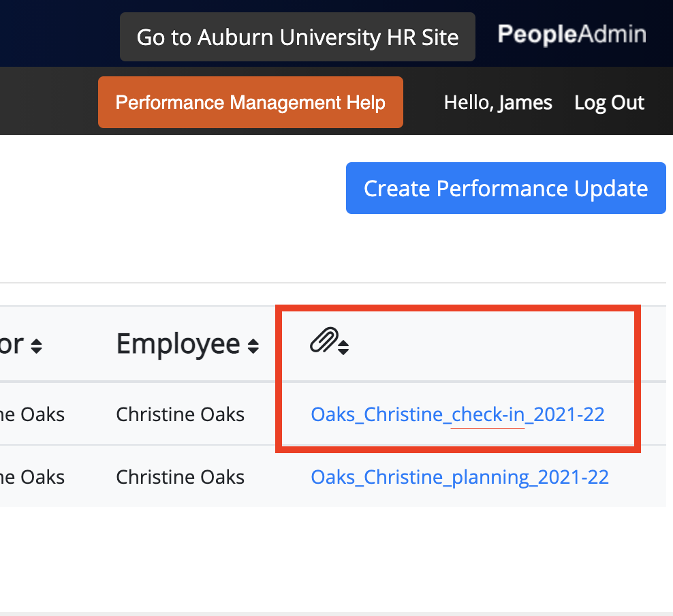
Task: Select Christine Oaks in check-in row
Action: tap(180, 415)
